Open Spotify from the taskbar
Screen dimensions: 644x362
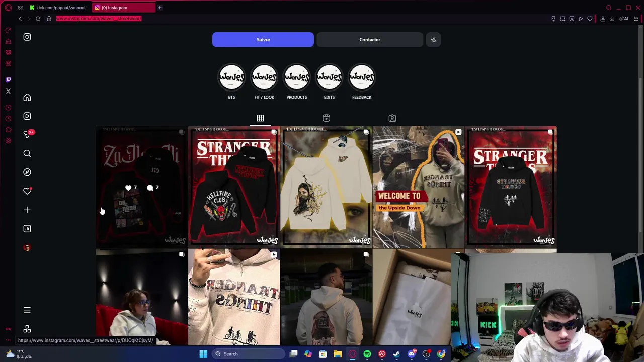(x=367, y=354)
